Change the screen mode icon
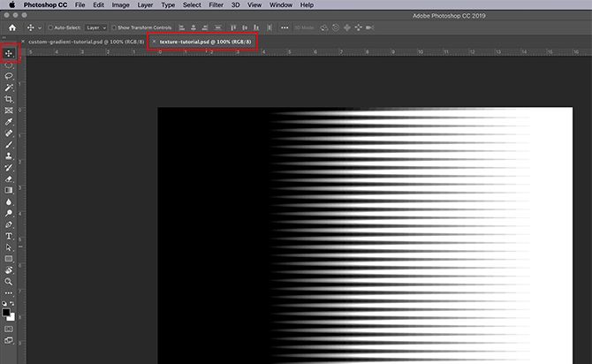Viewport: 592px width, 364px height. (x=9, y=341)
